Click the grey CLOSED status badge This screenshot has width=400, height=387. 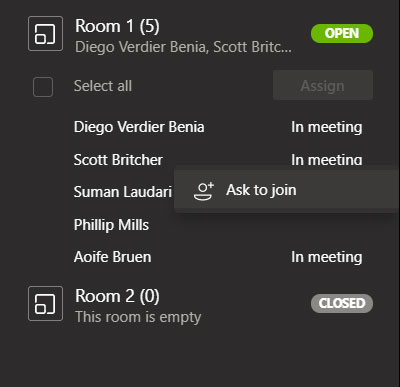point(342,303)
